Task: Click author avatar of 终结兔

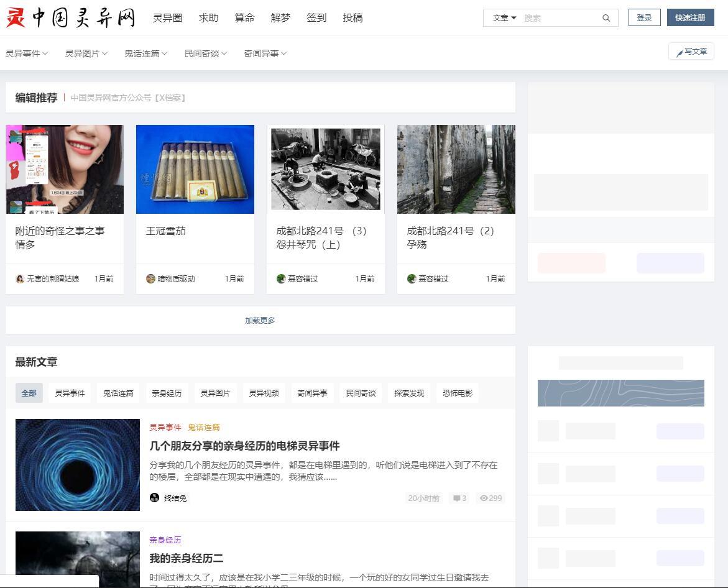Action: pos(155,498)
